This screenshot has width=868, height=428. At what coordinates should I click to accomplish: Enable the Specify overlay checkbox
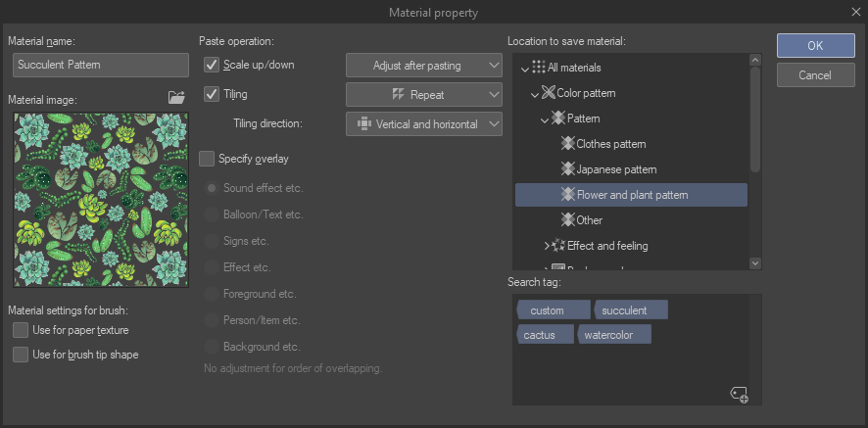207,159
